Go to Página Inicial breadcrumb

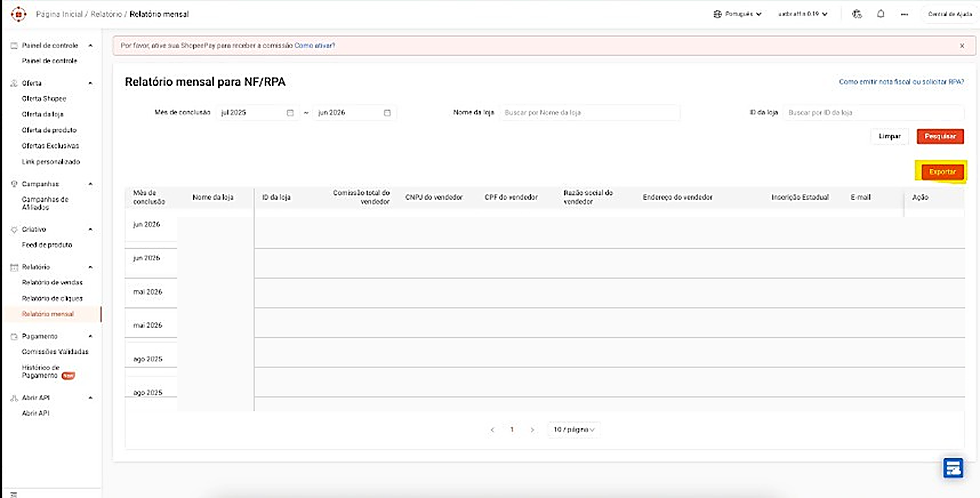(x=59, y=14)
